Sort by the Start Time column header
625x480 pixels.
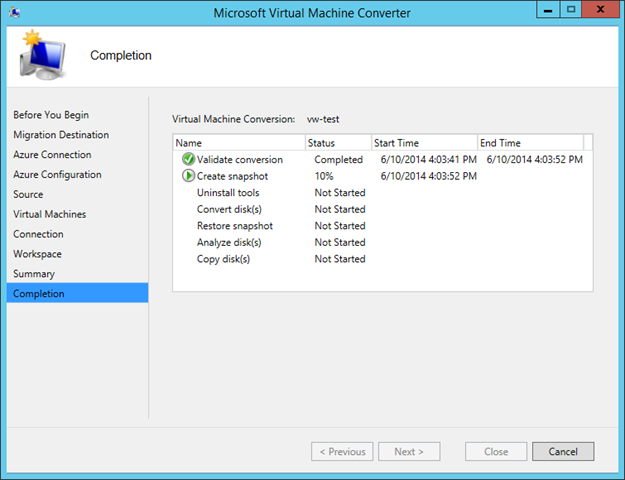click(x=425, y=143)
